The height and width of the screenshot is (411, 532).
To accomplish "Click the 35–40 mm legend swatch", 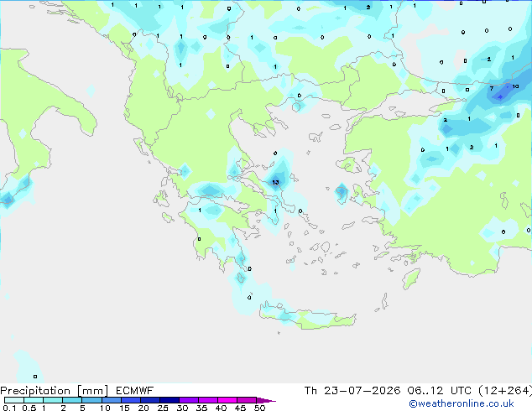I will coord(207,400).
